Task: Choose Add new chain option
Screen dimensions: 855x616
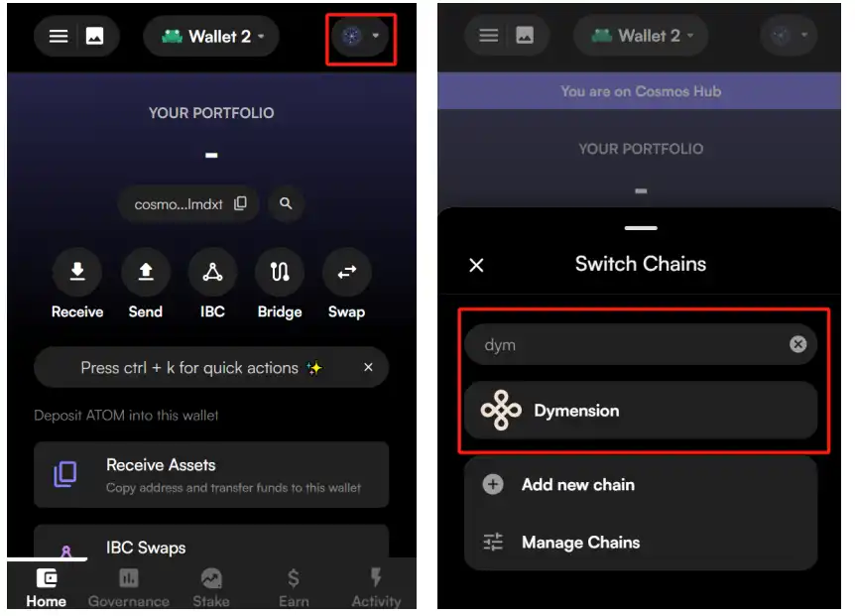Action: (641, 485)
